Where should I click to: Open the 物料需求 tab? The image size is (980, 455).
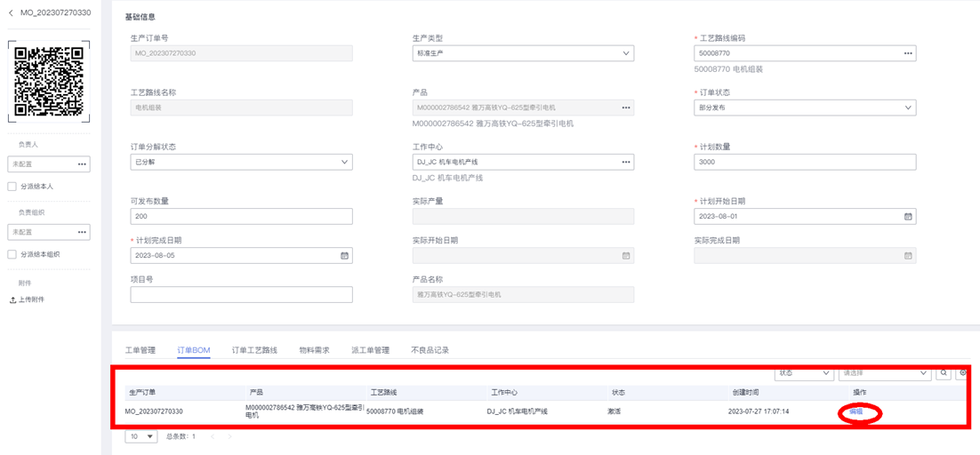pyautogui.click(x=315, y=350)
